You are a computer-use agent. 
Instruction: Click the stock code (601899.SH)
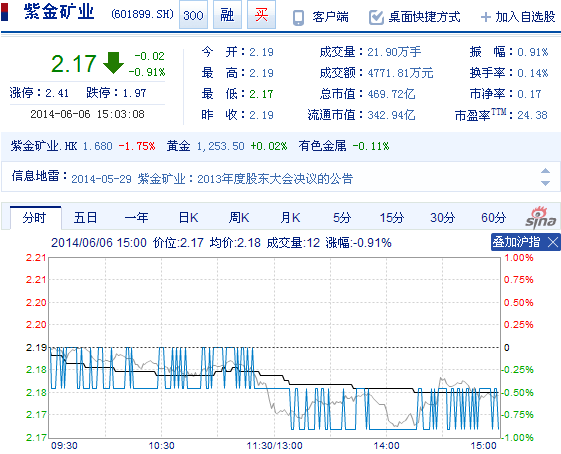[x=142, y=14]
